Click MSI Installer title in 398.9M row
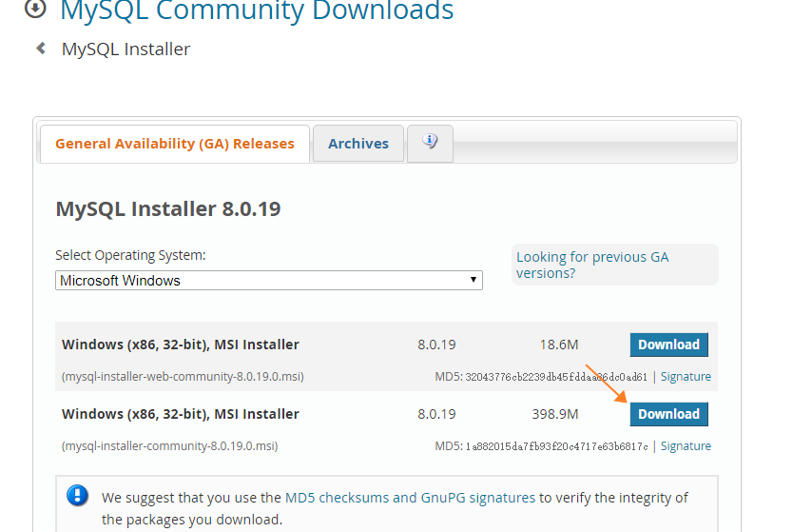Image resolution: width=812 pixels, height=532 pixels. coord(181,414)
